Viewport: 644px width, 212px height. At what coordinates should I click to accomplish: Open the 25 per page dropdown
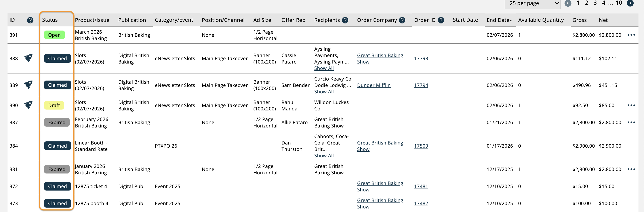pos(532,4)
